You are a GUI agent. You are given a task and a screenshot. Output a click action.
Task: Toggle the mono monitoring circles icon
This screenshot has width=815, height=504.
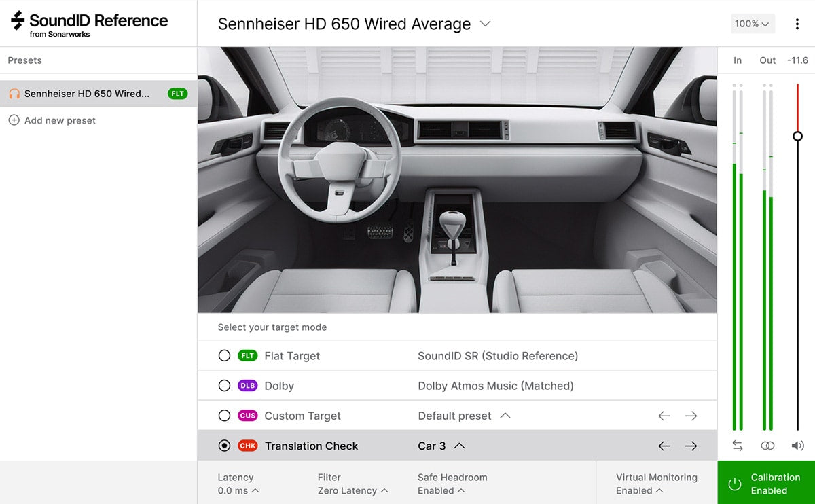point(767,446)
